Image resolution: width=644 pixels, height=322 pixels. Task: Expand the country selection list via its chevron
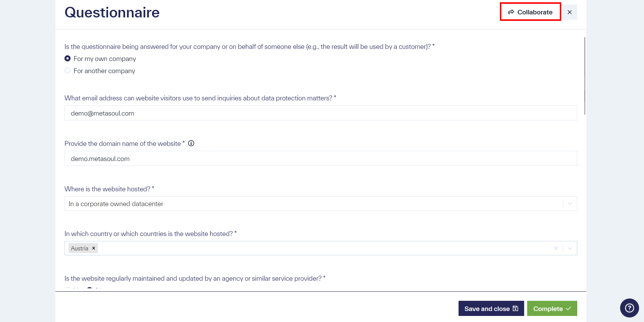569,248
